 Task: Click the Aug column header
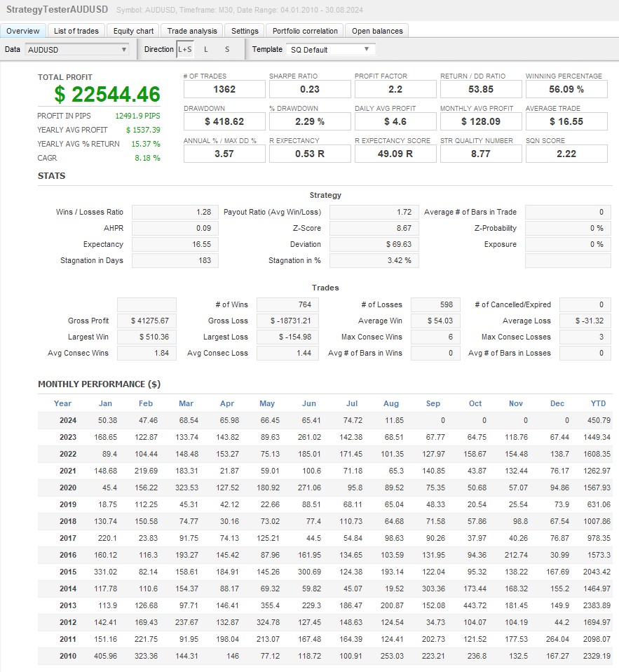390,403
